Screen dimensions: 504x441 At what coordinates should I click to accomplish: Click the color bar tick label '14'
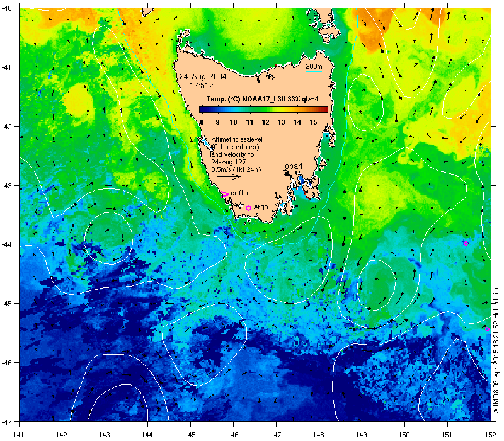tap(297, 122)
